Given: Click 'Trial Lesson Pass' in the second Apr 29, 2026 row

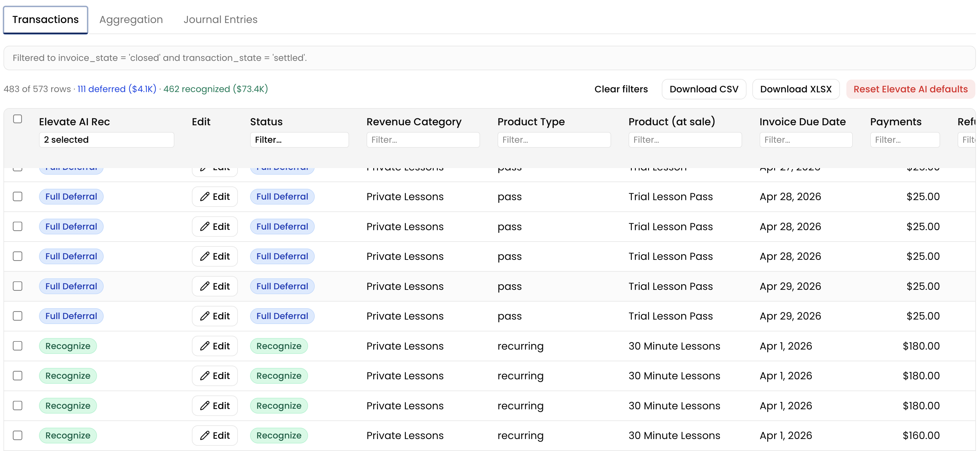Looking at the screenshot, I should click(x=671, y=316).
